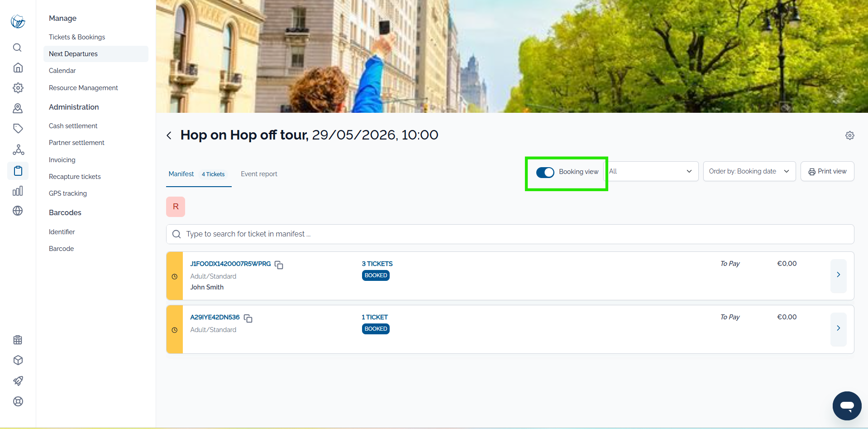This screenshot has height=429, width=868.
Task: Open Recapture tickets menu item
Action: tap(75, 177)
